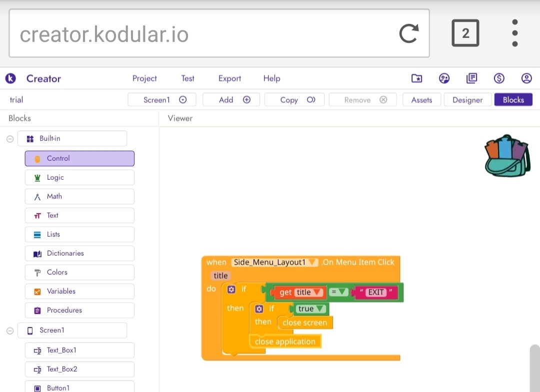The height and width of the screenshot is (392, 540).
Task: Collapse the Screen1 tree section
Action: pos(10,331)
